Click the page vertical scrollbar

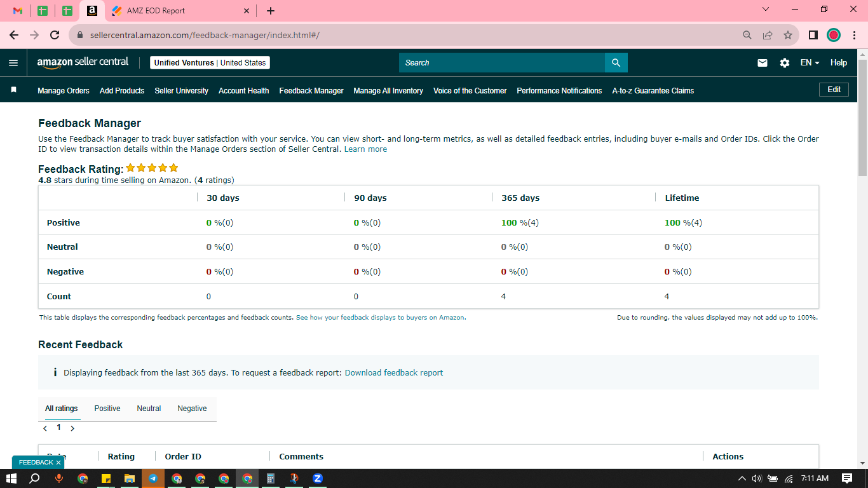coord(862,118)
